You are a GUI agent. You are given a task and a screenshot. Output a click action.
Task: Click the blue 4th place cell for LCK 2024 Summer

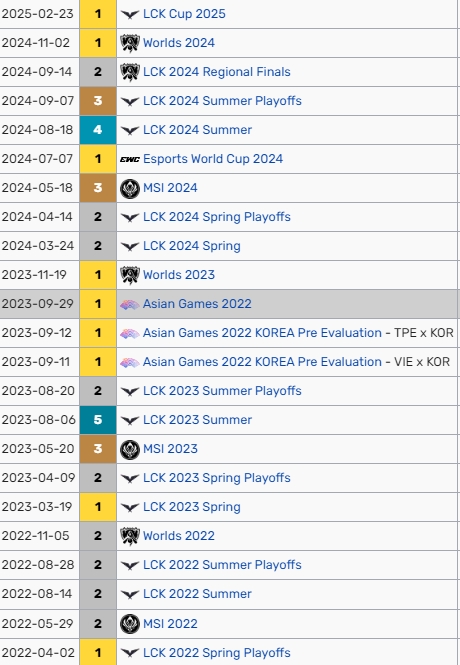[98, 130]
